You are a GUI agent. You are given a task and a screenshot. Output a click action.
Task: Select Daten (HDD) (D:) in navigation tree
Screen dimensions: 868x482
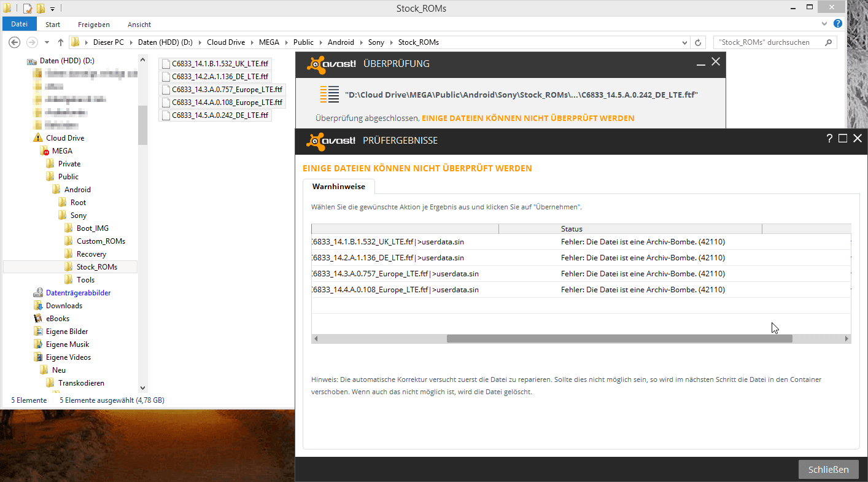(67, 61)
